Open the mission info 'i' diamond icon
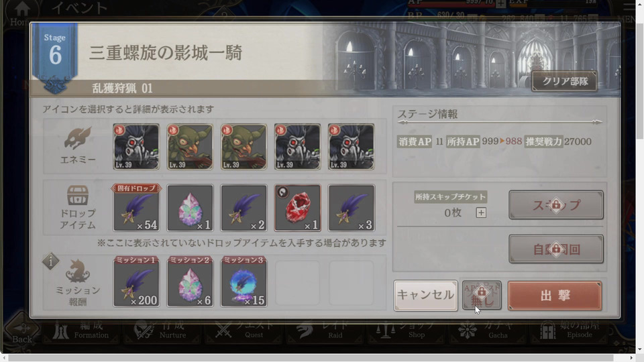Viewport: 644px width, 362px height. tap(50, 261)
